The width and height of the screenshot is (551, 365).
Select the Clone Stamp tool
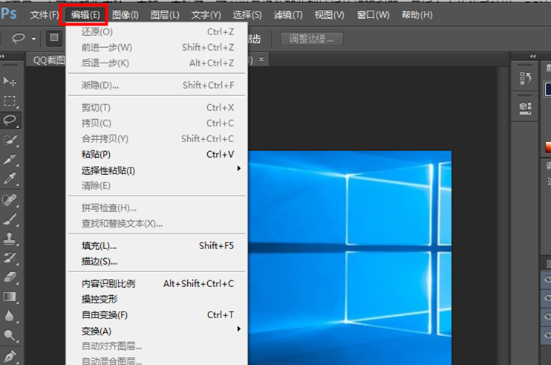point(9,239)
